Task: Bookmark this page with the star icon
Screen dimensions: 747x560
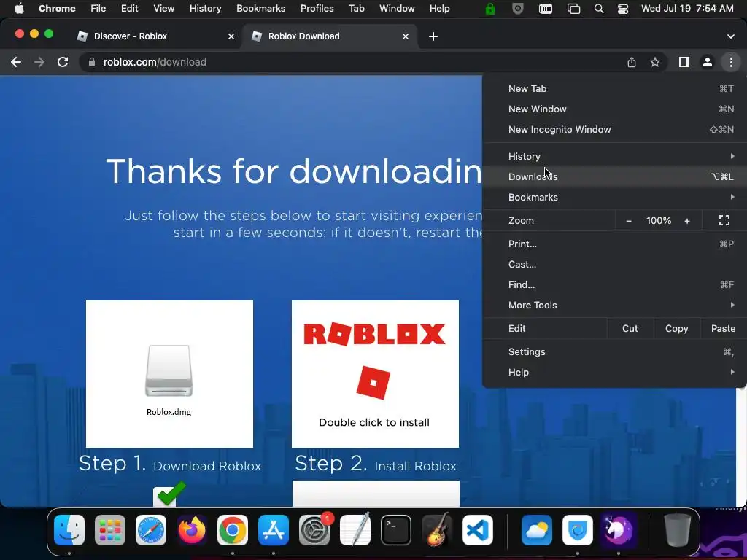Action: (655, 62)
